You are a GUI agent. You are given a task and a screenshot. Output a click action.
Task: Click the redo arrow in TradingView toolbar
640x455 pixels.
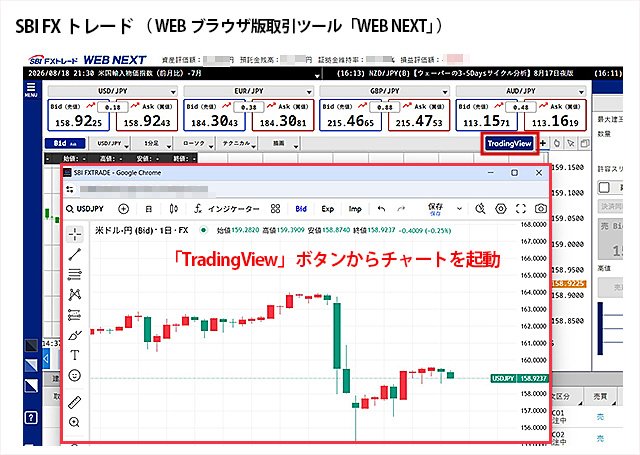pyautogui.click(x=401, y=209)
